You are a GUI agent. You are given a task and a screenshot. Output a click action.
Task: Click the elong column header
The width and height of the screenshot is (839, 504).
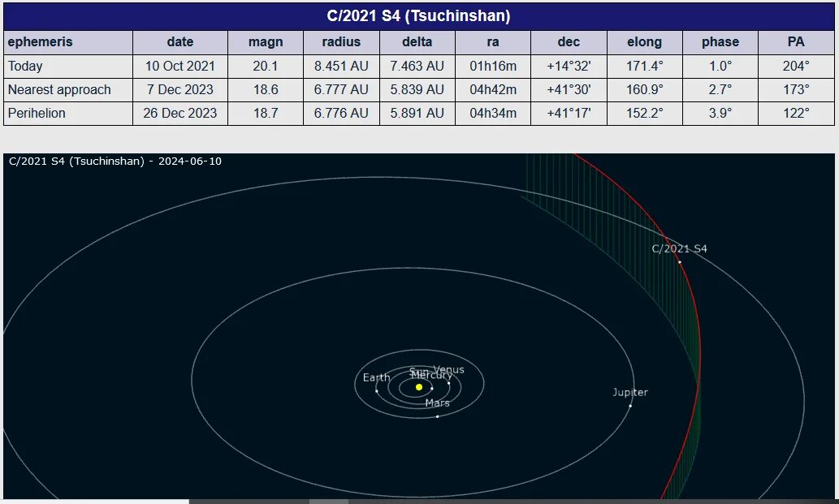click(x=644, y=41)
